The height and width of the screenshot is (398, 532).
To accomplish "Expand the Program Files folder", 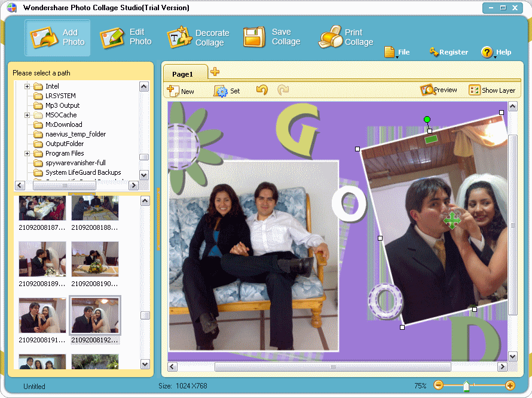I will 26,153.
